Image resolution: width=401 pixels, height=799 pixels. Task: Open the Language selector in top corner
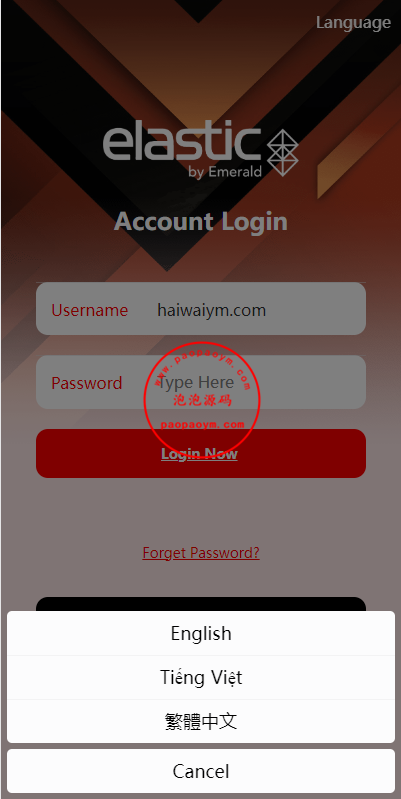[x=353, y=23]
